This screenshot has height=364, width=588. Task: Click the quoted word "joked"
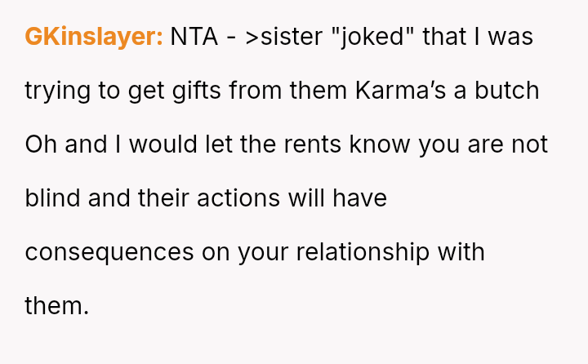coord(376,38)
